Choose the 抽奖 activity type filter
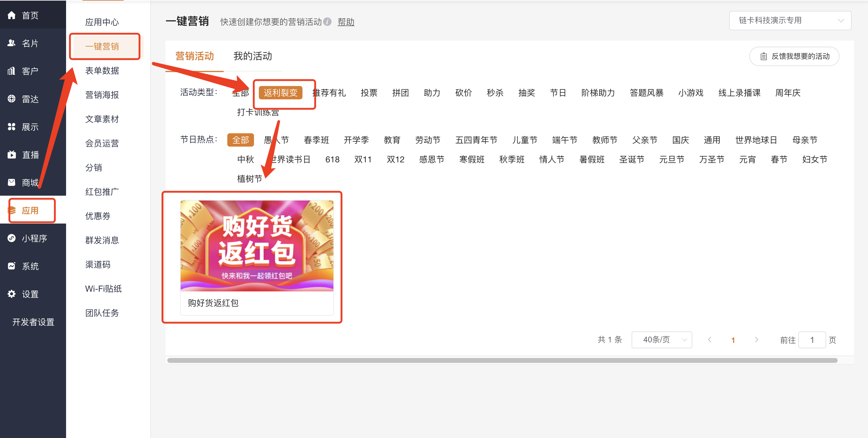This screenshot has height=438, width=868. (526, 93)
